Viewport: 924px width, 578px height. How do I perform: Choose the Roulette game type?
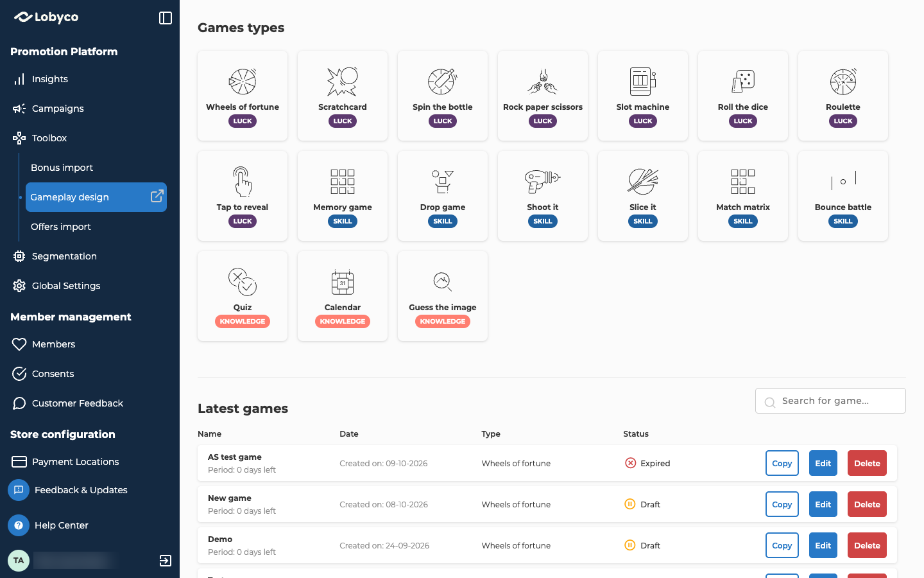(843, 96)
